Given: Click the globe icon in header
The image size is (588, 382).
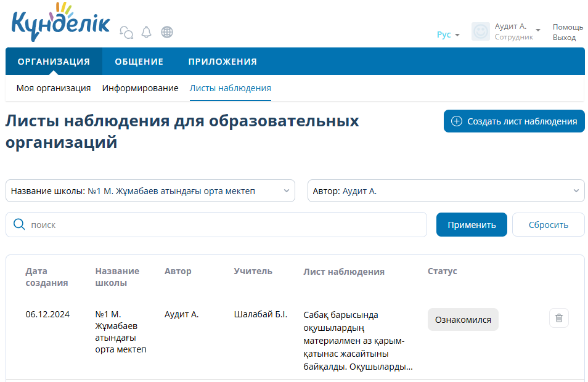Looking at the screenshot, I should pyautogui.click(x=166, y=32).
